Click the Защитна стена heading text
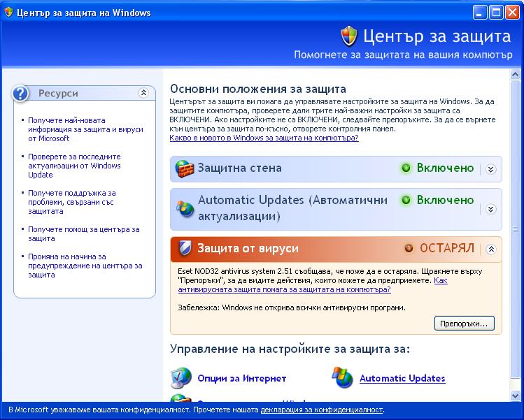The image size is (524, 420). click(x=239, y=168)
